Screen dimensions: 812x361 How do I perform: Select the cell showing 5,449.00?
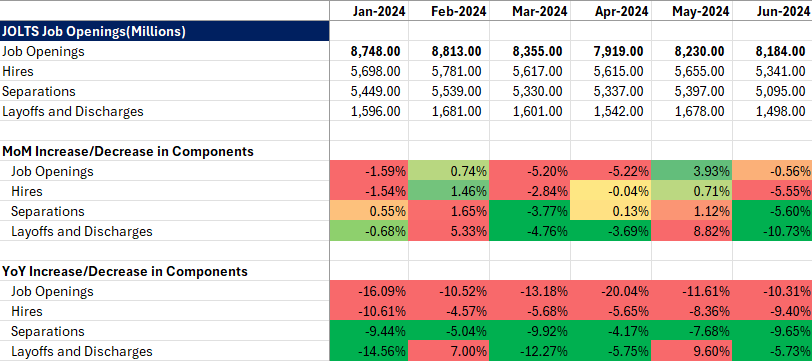coord(369,91)
